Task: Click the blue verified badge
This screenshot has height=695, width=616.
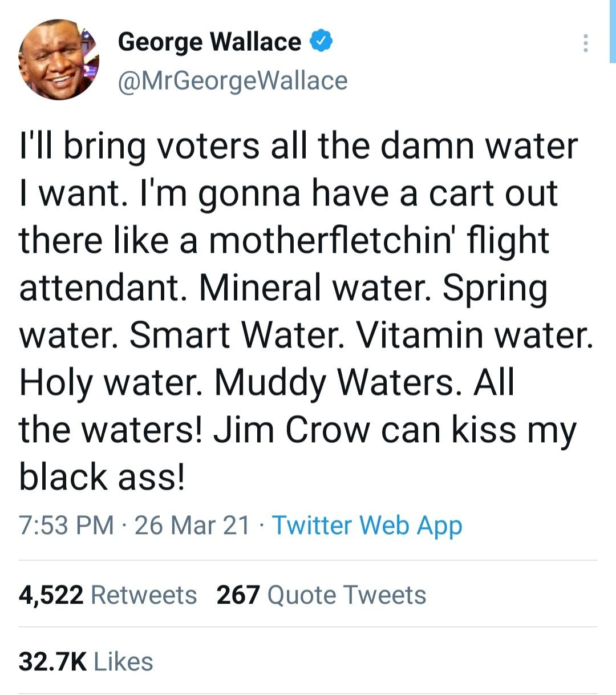Action: pyautogui.click(x=321, y=42)
